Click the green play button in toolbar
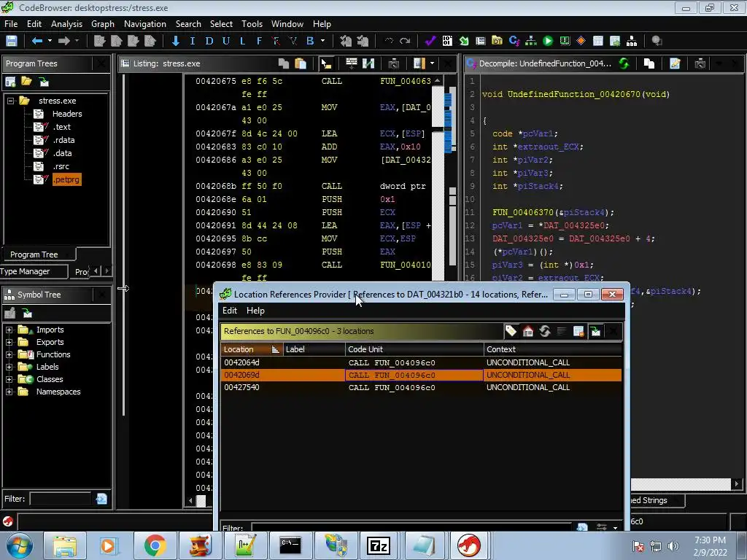This screenshot has width=747, height=560. click(548, 41)
